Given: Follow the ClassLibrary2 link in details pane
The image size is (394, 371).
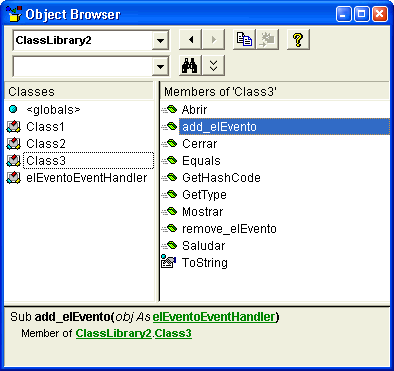Looking at the screenshot, I should point(114,333).
